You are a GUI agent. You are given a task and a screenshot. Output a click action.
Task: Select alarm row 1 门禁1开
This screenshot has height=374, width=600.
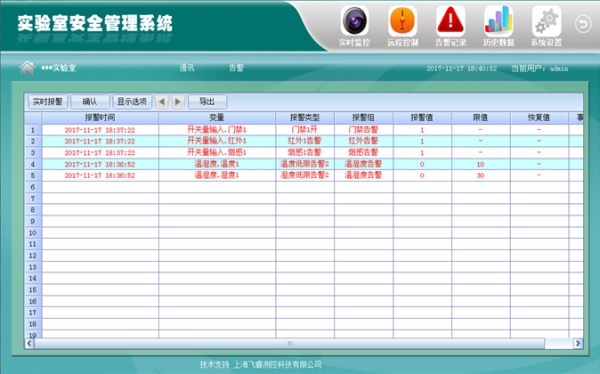(304, 130)
